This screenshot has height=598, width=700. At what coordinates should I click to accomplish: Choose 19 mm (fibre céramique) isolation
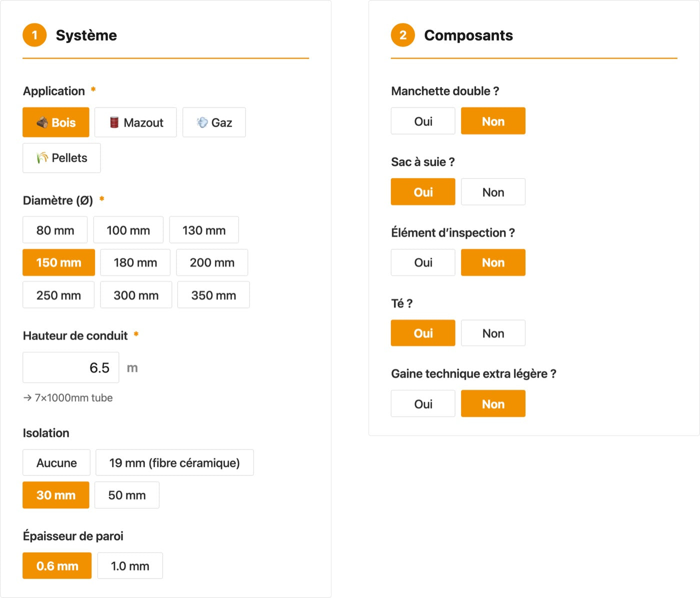click(x=174, y=463)
